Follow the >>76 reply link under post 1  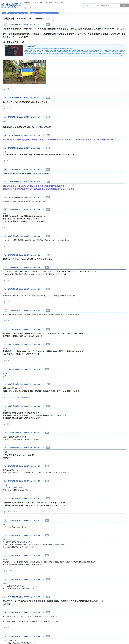(7, 89)
